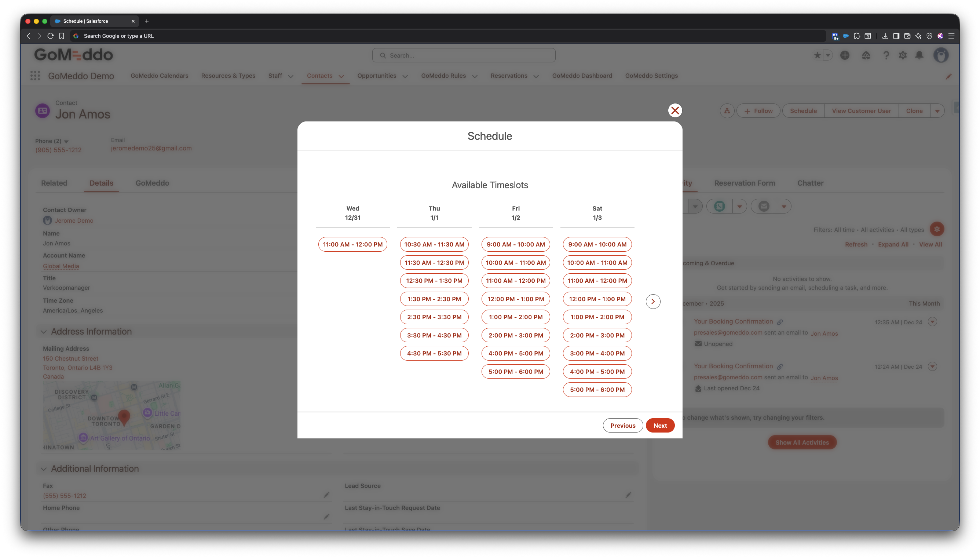Close the Schedule dialog with red X
Viewport: 980px width, 558px height.
[x=674, y=110]
